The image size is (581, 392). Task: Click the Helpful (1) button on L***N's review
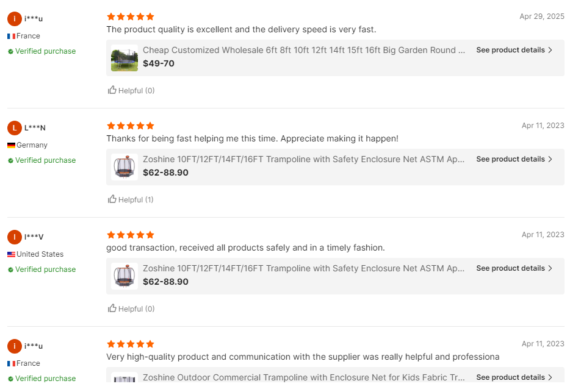130,199
